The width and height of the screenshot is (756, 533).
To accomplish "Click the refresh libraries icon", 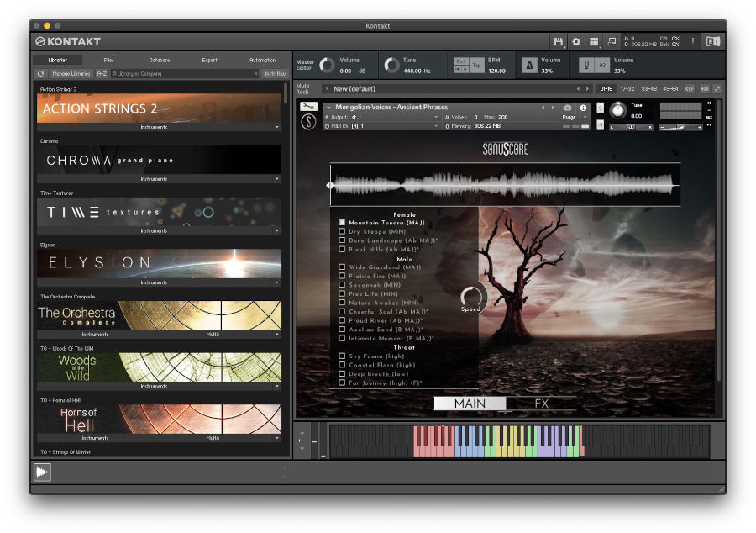I will point(40,74).
